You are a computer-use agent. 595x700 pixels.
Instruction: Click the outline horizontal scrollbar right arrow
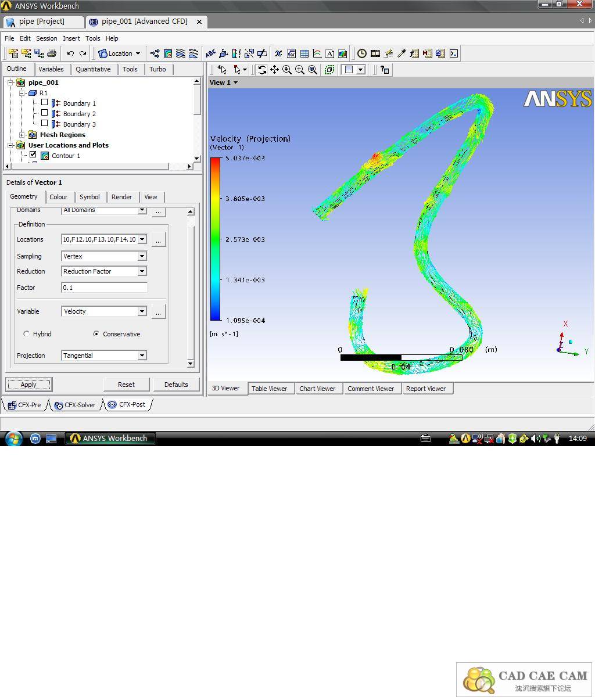[189, 167]
